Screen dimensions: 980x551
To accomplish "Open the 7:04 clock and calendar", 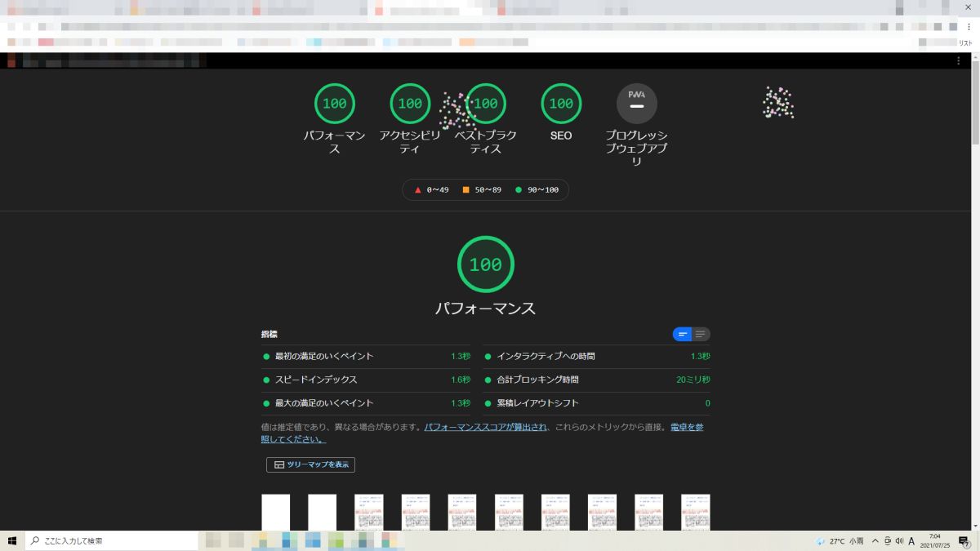I will pos(935,541).
